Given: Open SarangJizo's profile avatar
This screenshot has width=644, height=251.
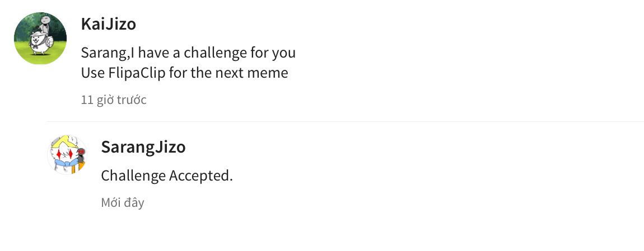Looking at the screenshot, I should 67,154.
